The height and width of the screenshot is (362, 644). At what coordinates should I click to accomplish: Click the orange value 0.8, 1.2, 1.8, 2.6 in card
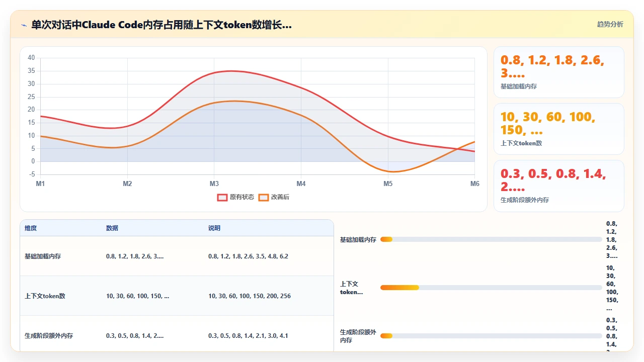coord(552,67)
